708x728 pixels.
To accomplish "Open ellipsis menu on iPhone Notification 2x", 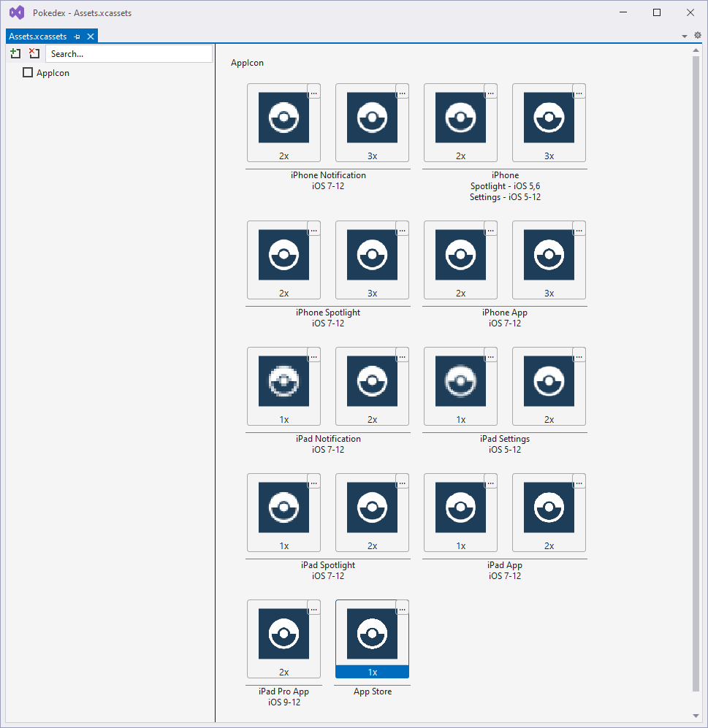I will point(313,91).
